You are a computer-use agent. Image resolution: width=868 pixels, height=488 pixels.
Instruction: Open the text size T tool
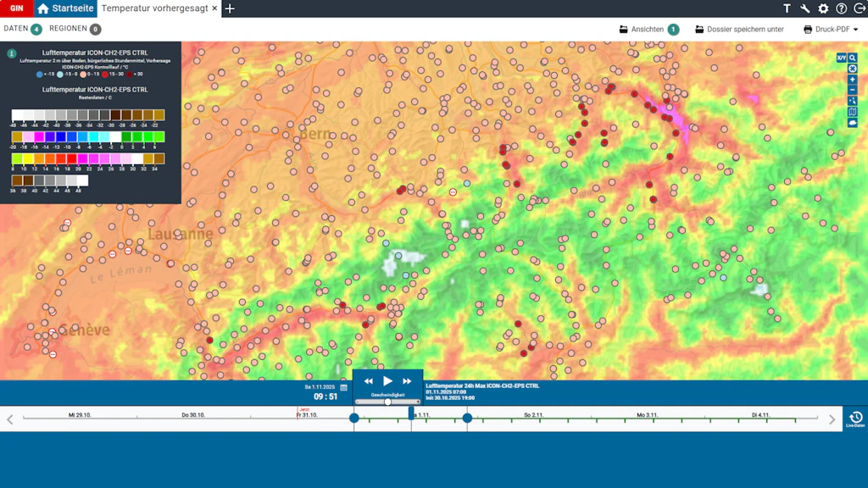pyautogui.click(x=787, y=8)
